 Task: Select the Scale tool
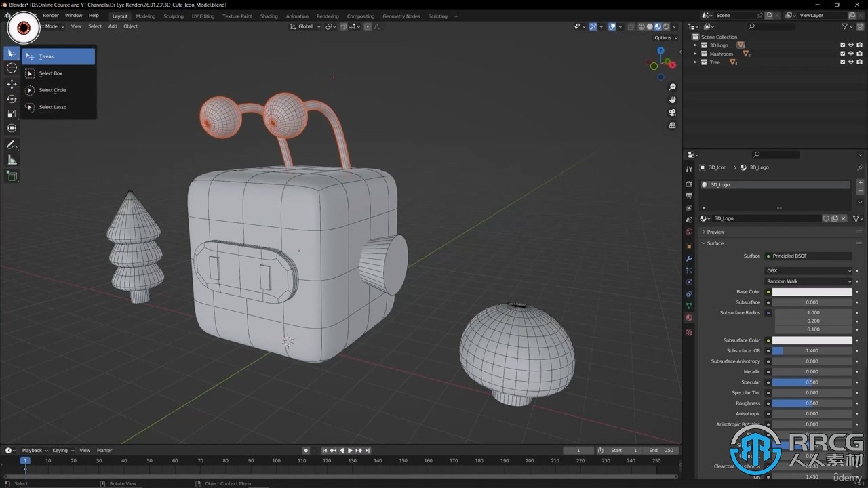tap(12, 114)
